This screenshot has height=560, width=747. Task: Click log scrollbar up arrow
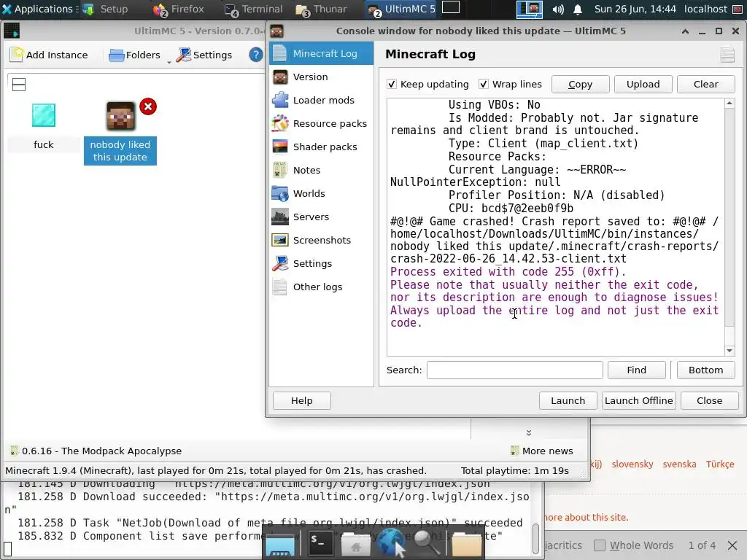[x=729, y=104]
